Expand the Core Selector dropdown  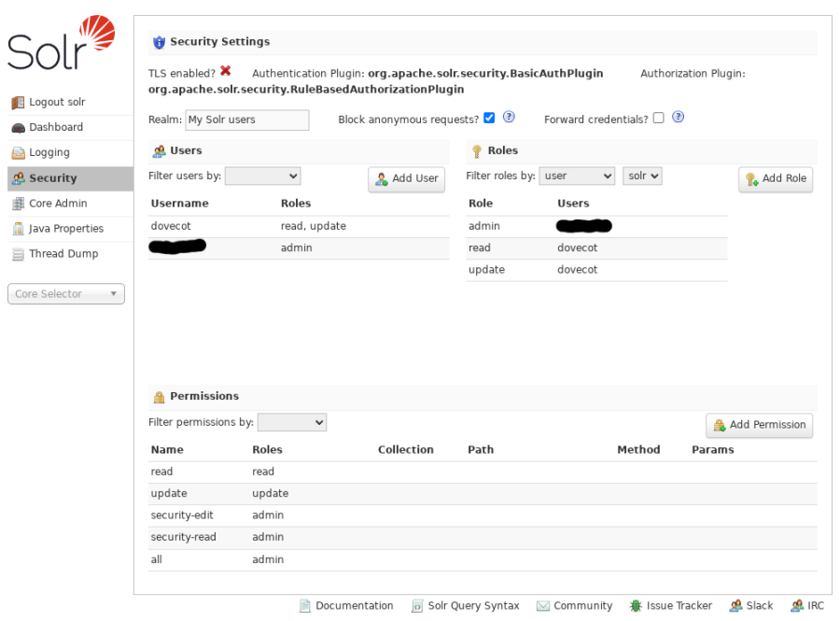(x=66, y=294)
